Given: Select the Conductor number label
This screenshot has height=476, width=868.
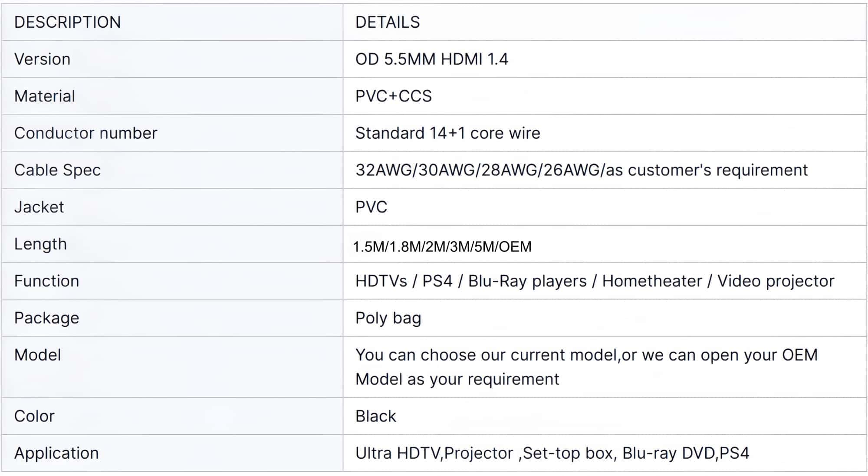Looking at the screenshot, I should tap(85, 133).
